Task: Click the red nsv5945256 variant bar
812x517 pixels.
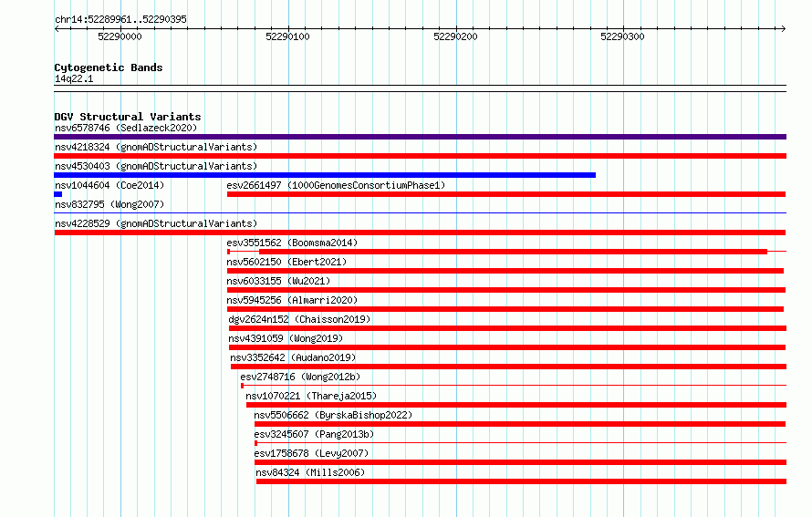Action: pos(505,309)
